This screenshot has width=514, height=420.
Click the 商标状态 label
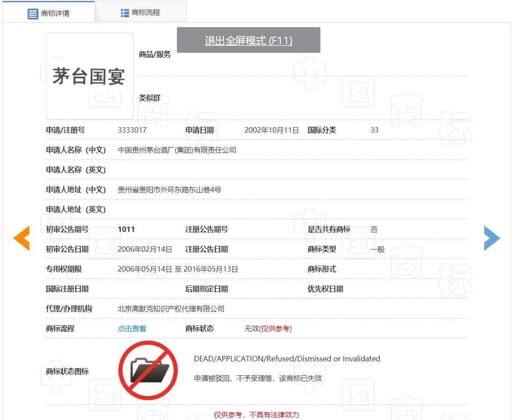(x=199, y=328)
